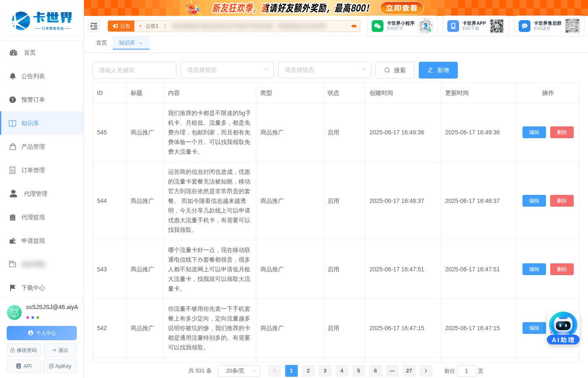Go to page 3 in pagination

pyautogui.click(x=325, y=371)
